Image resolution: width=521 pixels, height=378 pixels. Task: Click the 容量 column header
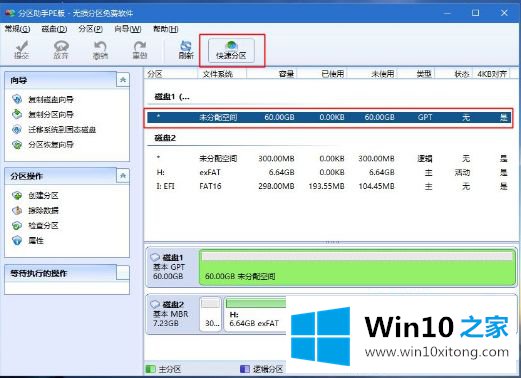point(272,74)
